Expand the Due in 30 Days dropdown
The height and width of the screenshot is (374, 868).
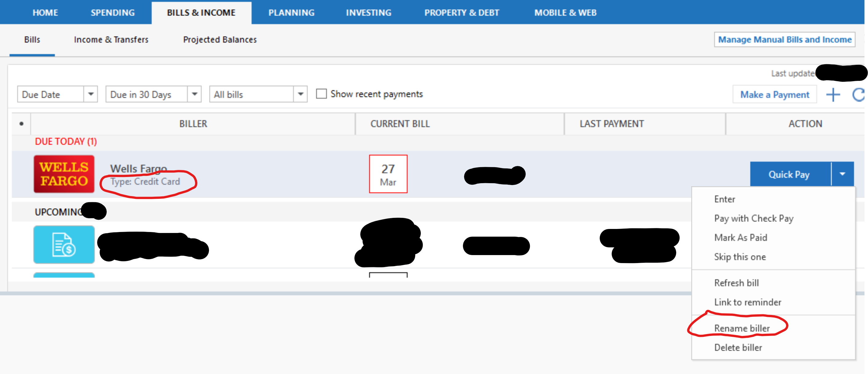195,94
